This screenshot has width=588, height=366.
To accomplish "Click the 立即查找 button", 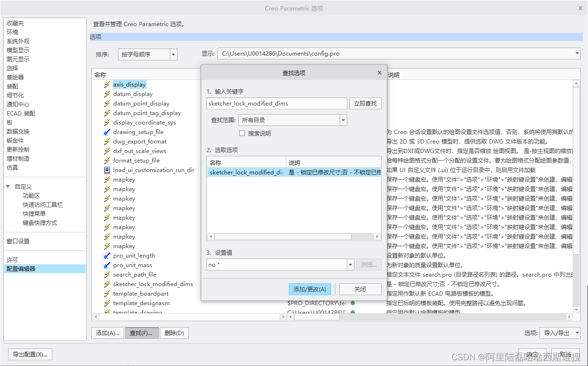I will pyautogui.click(x=365, y=104).
